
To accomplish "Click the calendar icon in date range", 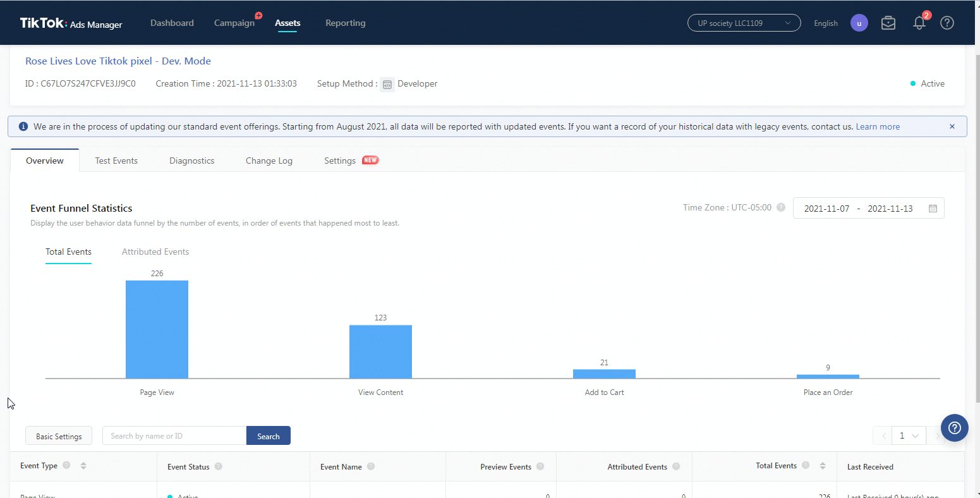I will click(x=933, y=209).
